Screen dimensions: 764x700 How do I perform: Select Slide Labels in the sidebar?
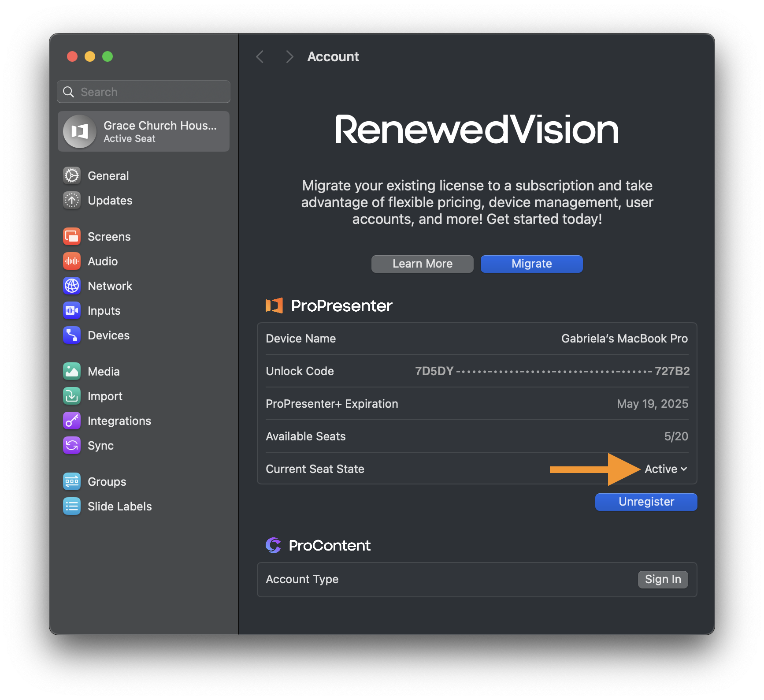[120, 506]
